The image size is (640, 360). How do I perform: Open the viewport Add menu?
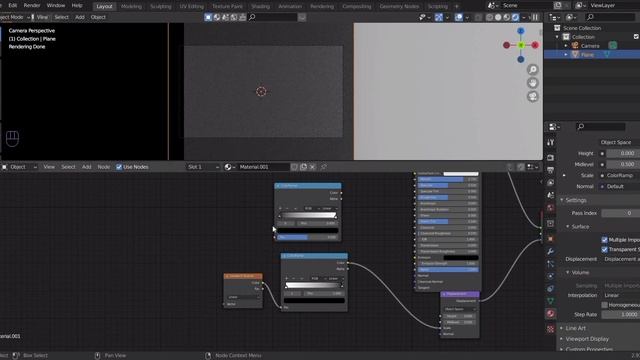coord(80,17)
